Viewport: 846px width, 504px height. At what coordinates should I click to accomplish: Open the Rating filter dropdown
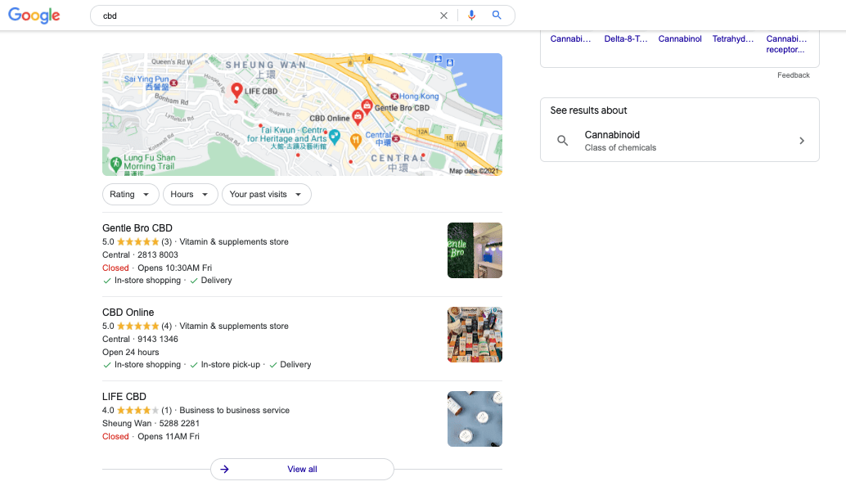click(x=131, y=194)
